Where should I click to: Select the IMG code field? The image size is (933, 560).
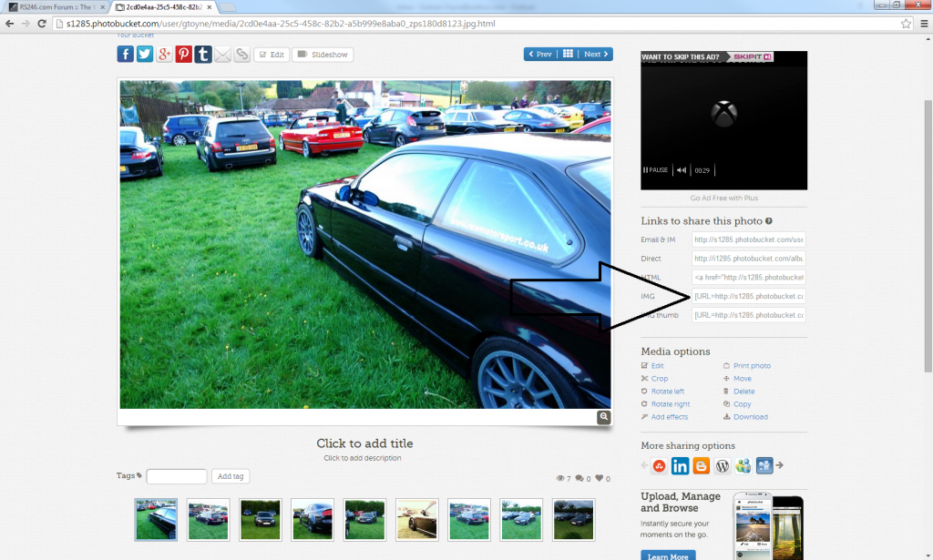pos(749,296)
